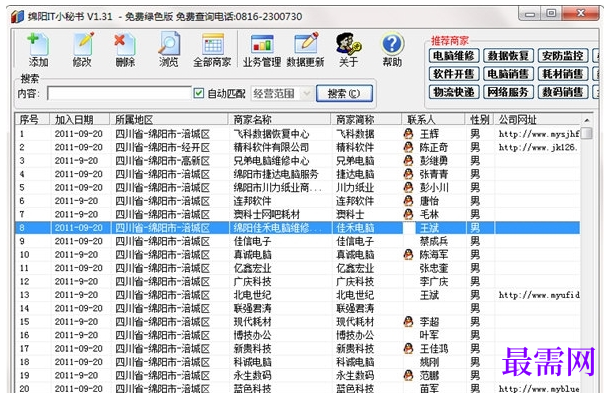Sort by 商家简称 column header

(x=366, y=119)
